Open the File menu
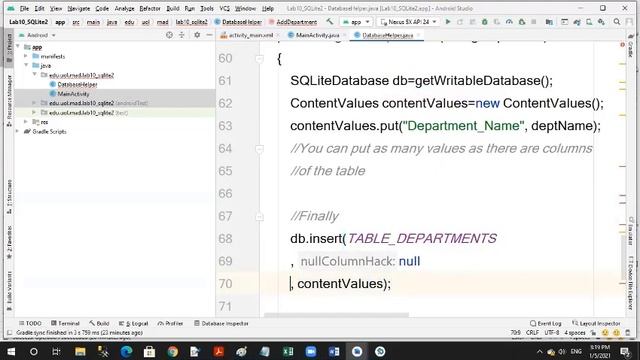 coord(24,9)
